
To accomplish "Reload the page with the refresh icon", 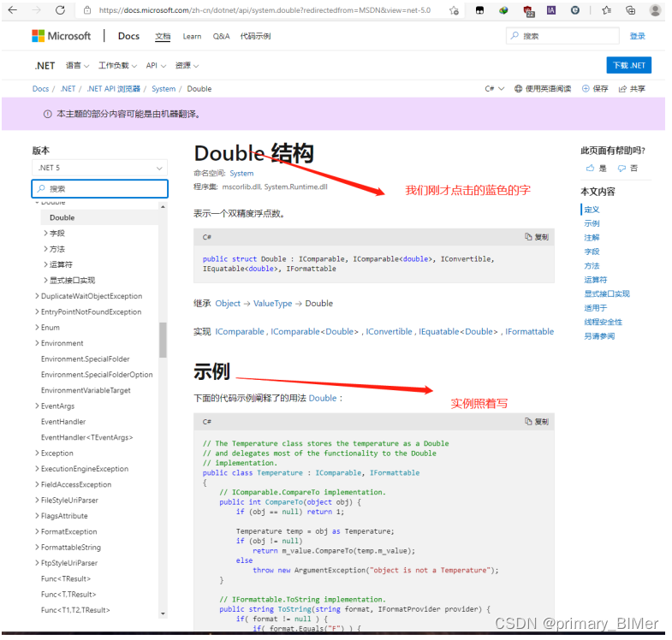I will coord(61,10).
